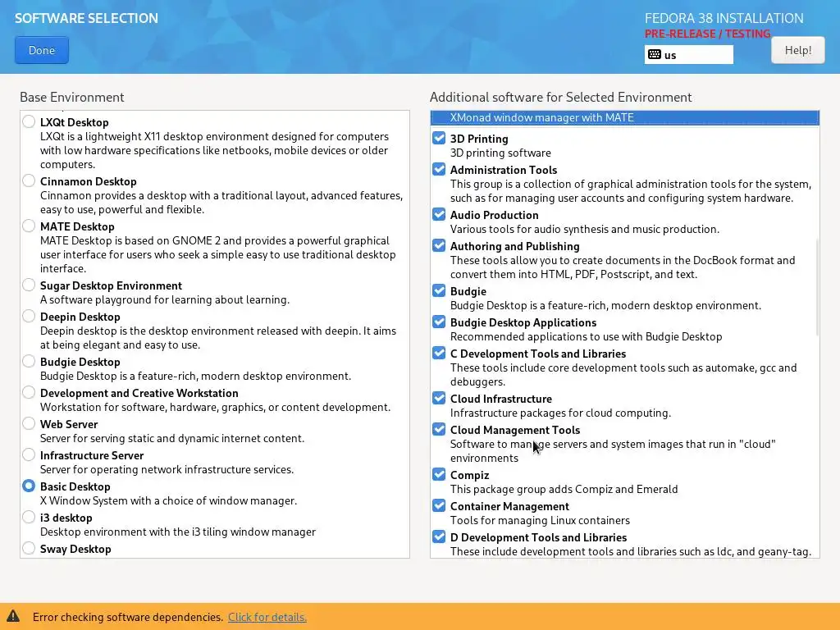Image resolution: width=840 pixels, height=630 pixels.
Task: Click the warning triangle icon in error bar
Action: [x=13, y=616]
